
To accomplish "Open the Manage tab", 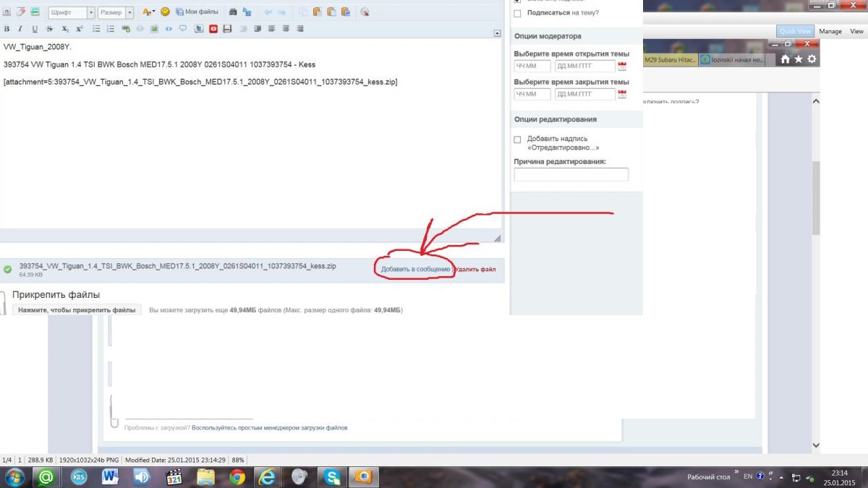I will 830,31.
